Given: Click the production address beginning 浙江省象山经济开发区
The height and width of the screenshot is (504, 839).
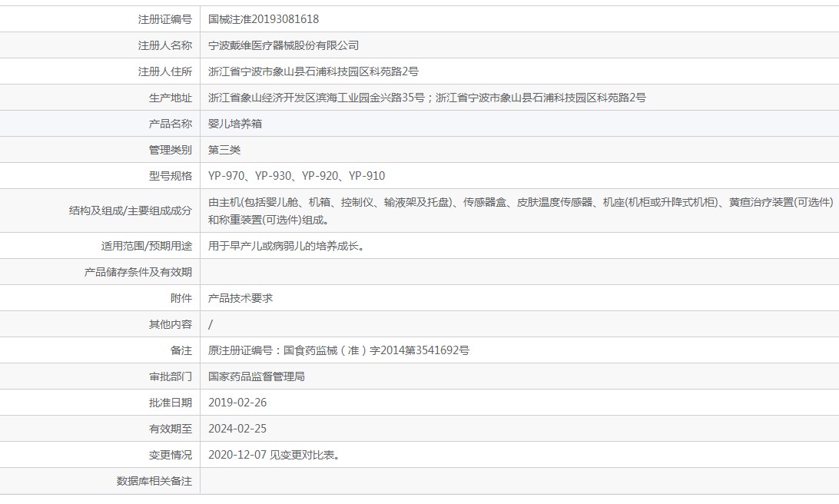Looking at the screenshot, I should 427,98.
